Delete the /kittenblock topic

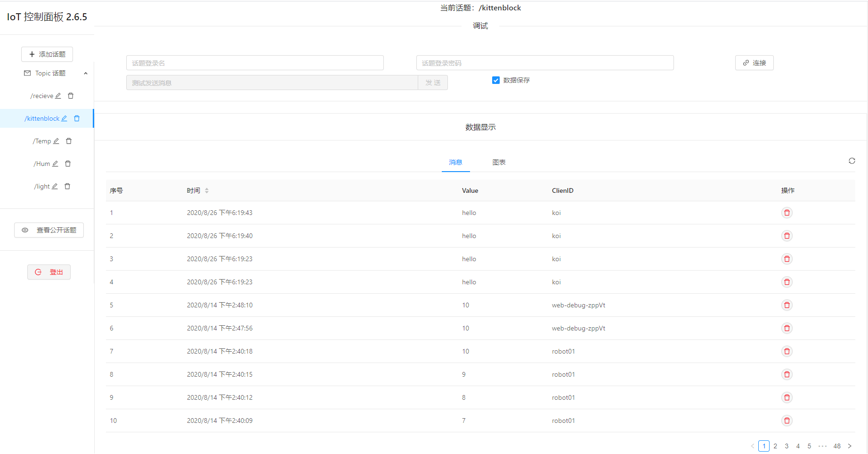[77, 118]
